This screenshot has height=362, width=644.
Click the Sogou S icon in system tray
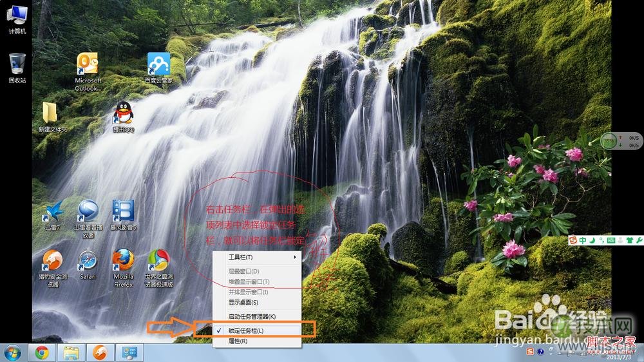[x=530, y=351]
